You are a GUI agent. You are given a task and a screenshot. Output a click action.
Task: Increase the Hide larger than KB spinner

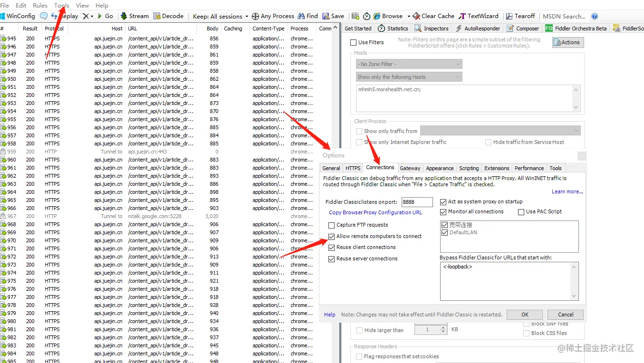pos(443,327)
